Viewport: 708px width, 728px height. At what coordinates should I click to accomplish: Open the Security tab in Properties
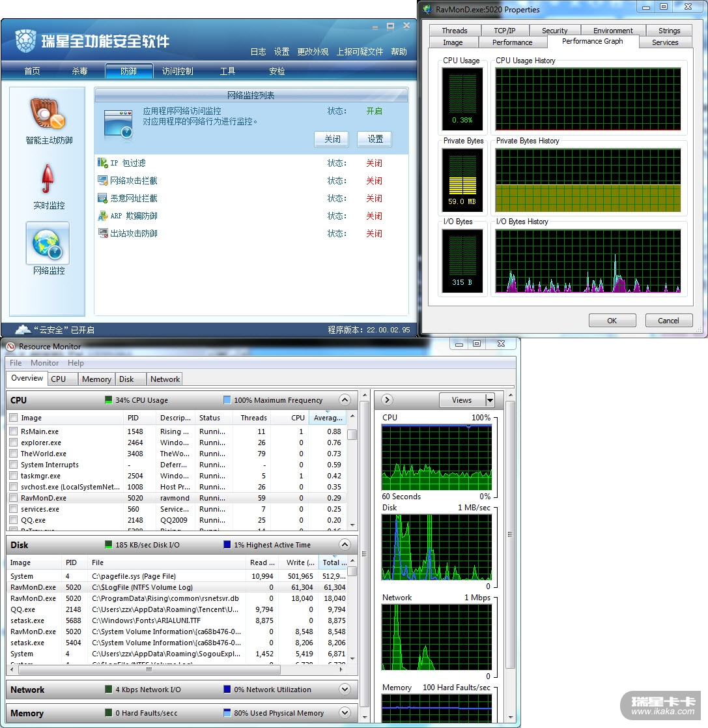point(554,30)
